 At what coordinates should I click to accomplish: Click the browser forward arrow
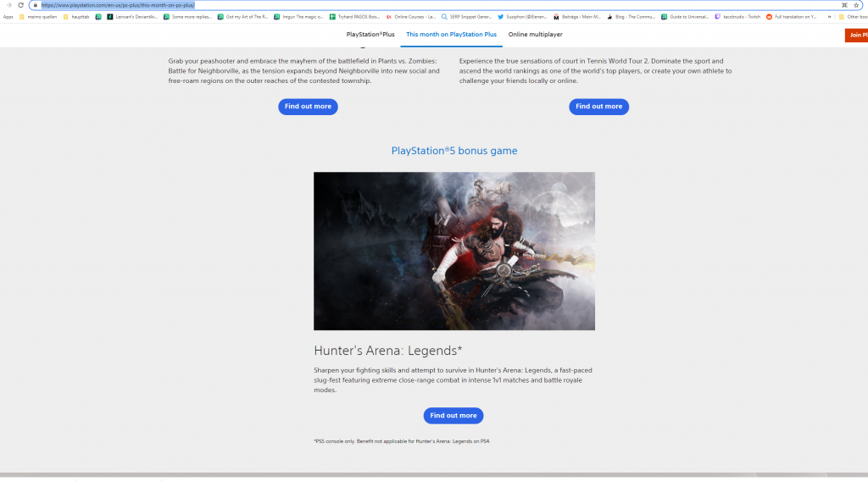point(8,5)
